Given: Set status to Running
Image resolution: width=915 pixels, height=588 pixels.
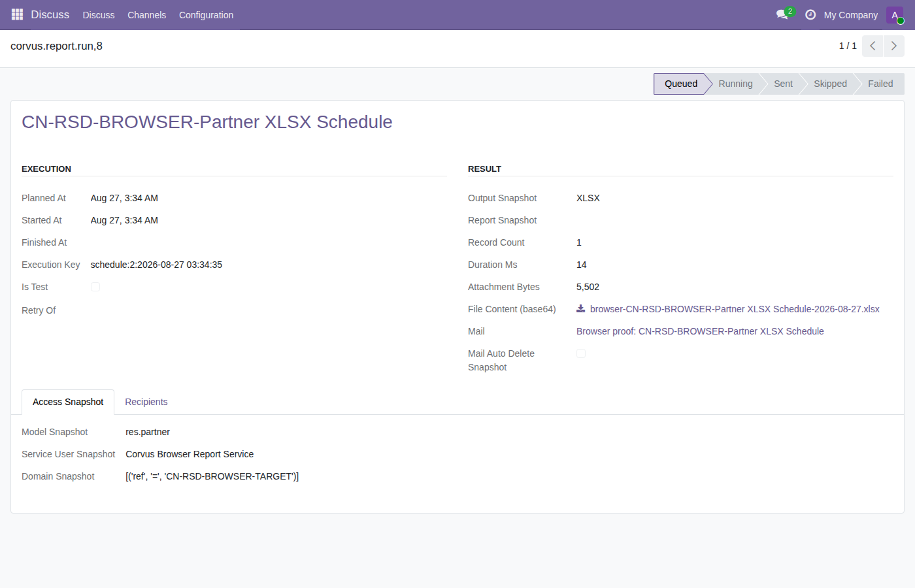Looking at the screenshot, I should pos(735,84).
